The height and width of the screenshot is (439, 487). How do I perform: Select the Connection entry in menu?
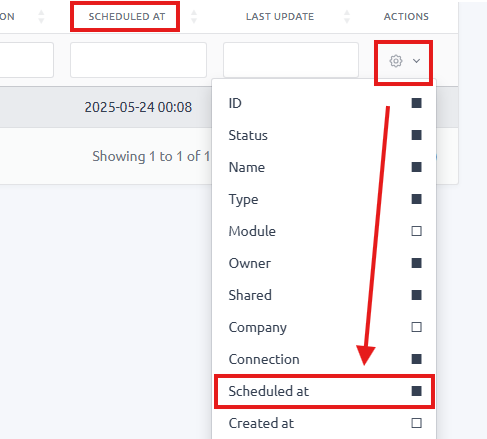[324, 359]
